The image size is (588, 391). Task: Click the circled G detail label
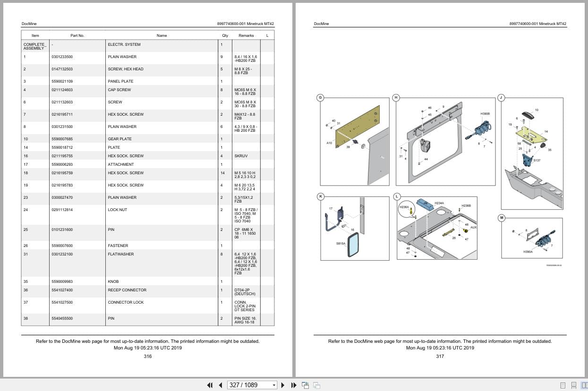pyautogui.click(x=320, y=98)
